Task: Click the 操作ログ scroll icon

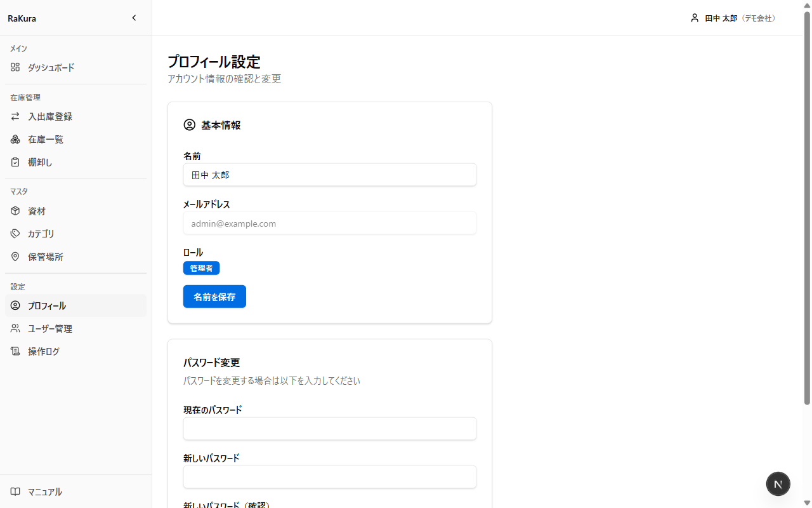Action: 15,352
